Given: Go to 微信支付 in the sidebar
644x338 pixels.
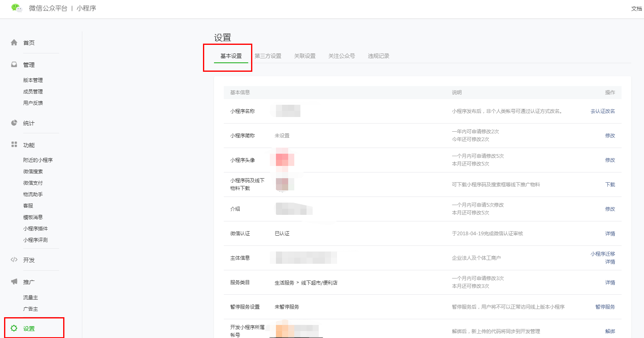Looking at the screenshot, I should (33, 183).
